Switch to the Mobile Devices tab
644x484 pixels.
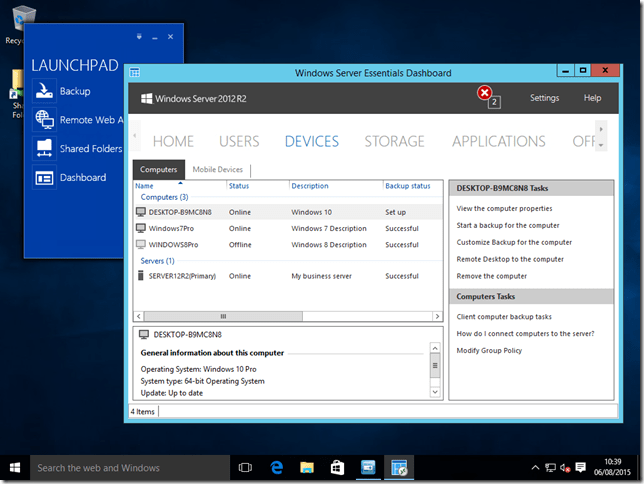click(217, 170)
